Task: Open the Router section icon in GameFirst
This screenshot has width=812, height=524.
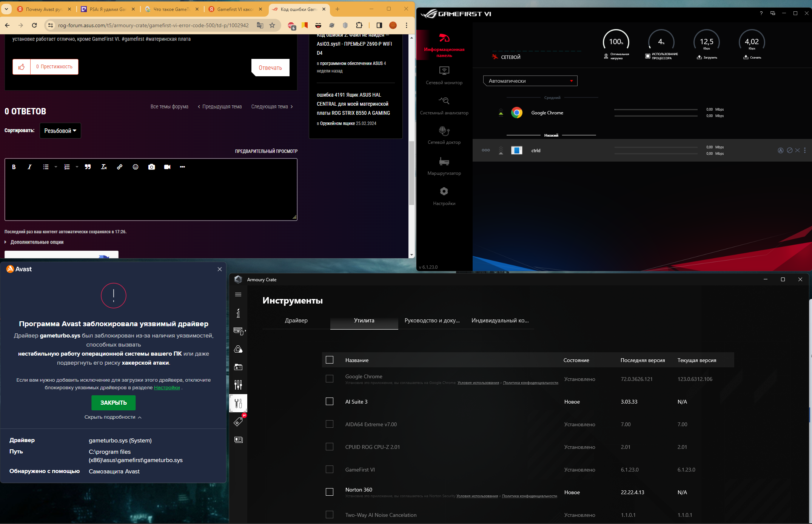Action: [x=444, y=162]
